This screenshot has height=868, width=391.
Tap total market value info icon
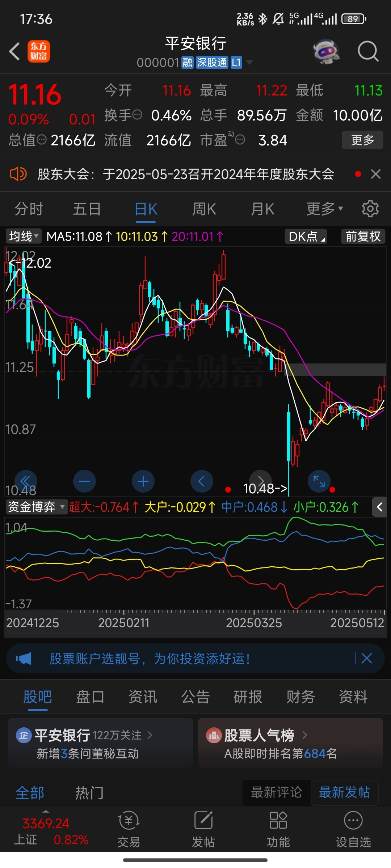coord(42,140)
